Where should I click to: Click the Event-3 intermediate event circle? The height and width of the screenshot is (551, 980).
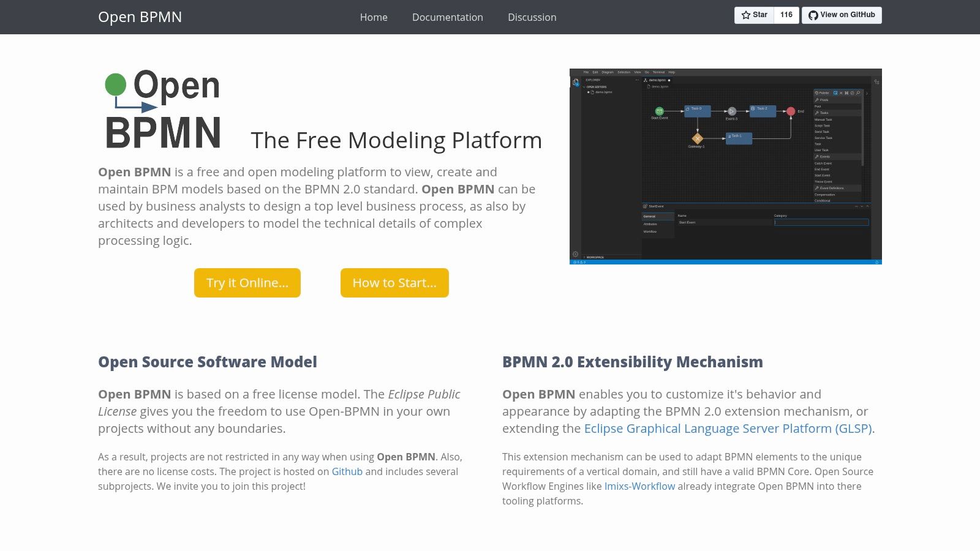(x=731, y=112)
